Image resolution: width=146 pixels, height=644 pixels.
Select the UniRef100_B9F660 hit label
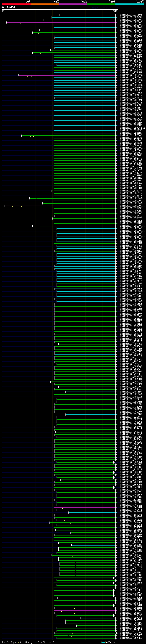131,316
